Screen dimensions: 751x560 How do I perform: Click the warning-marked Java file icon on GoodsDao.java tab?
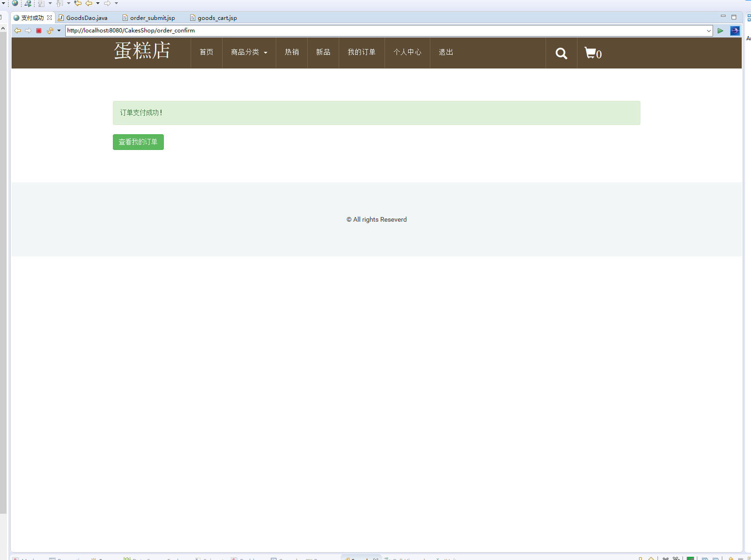point(61,18)
